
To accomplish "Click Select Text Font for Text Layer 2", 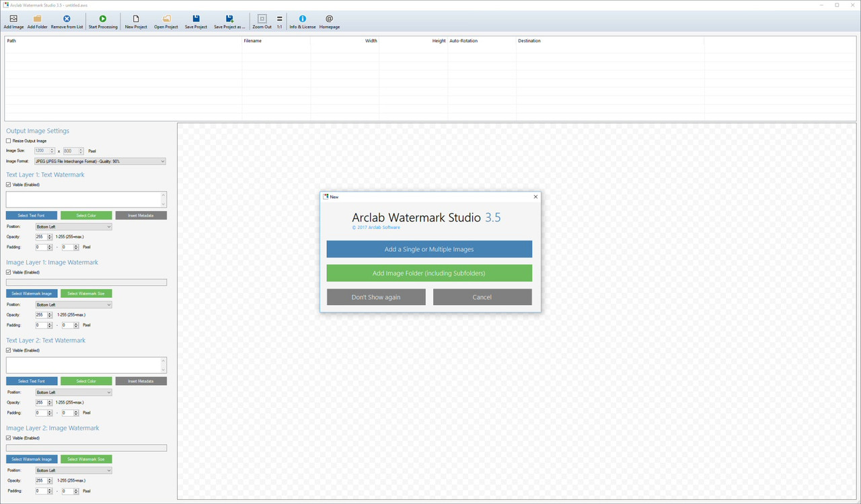I will (32, 381).
